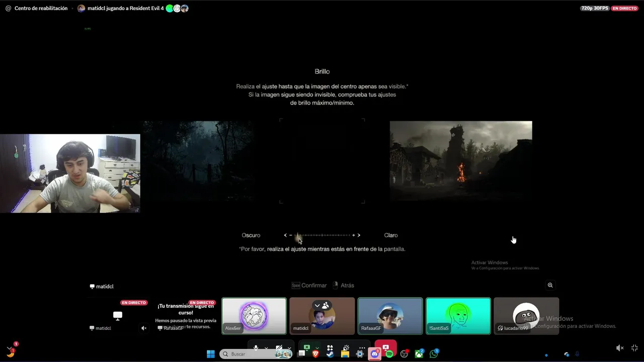Unmute the stream volume speaker icon

[620, 348]
